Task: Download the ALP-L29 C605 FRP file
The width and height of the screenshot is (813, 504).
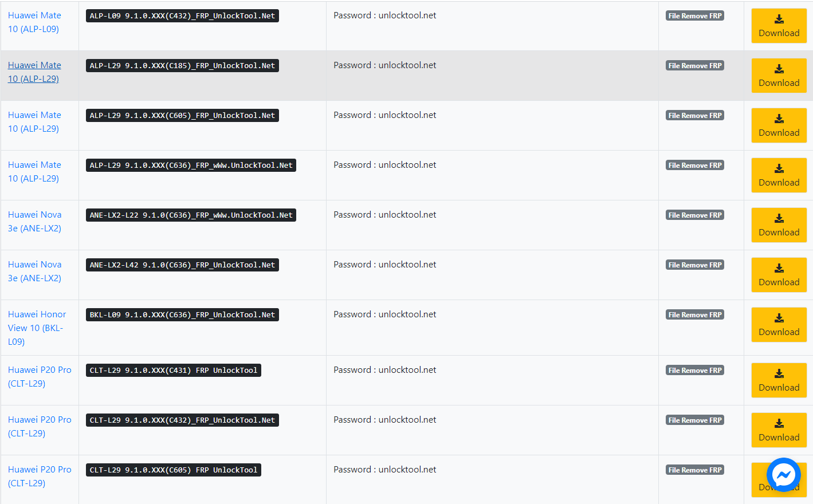Action: (779, 125)
